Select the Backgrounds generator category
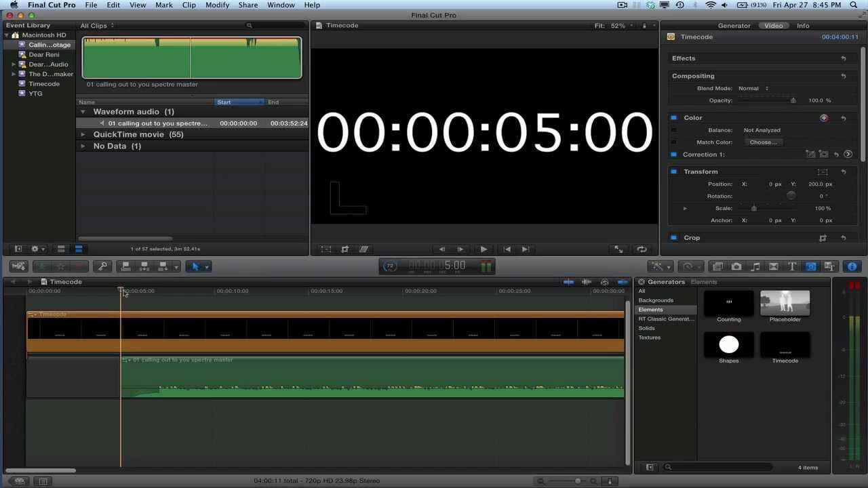Image resolution: width=868 pixels, height=488 pixels. click(x=656, y=300)
